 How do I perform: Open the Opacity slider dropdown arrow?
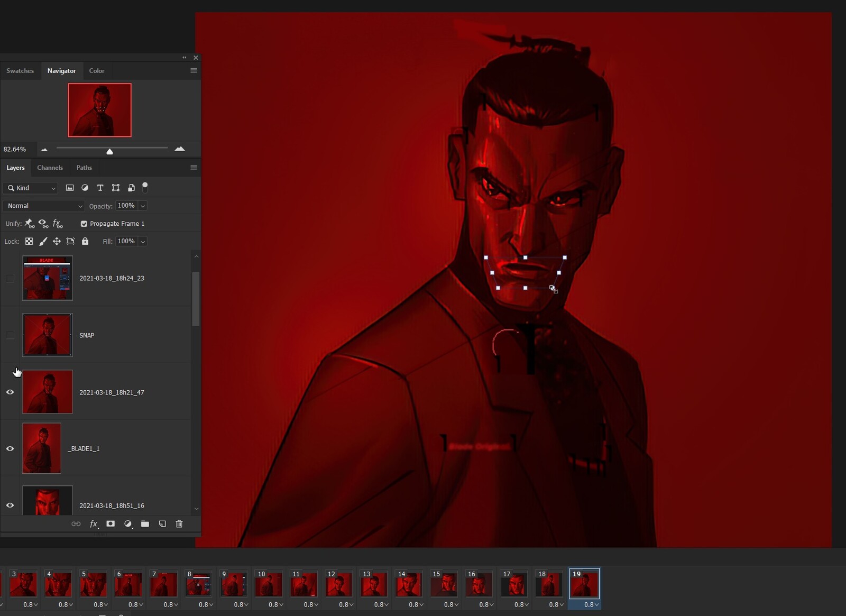pyautogui.click(x=143, y=206)
